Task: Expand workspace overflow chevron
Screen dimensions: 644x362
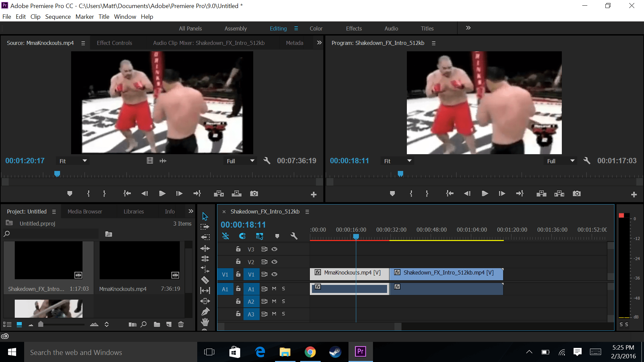Action: (468, 28)
